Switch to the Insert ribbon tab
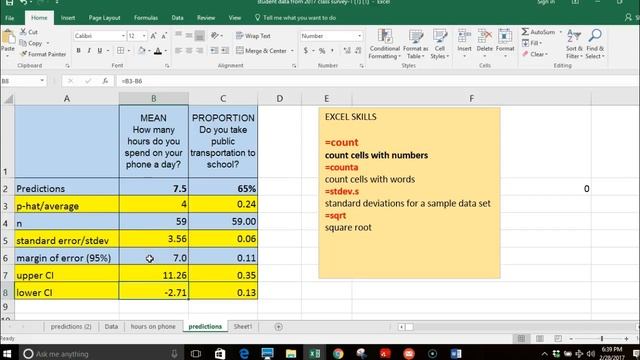The height and width of the screenshot is (360, 640). [68, 18]
